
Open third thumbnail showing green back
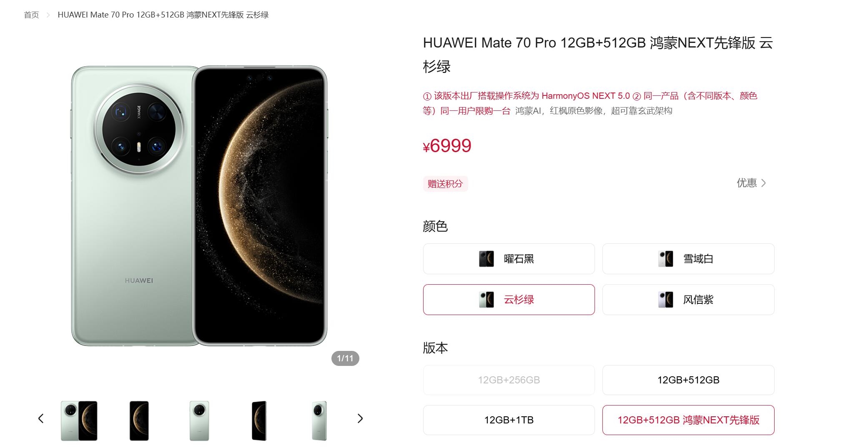[199, 421]
